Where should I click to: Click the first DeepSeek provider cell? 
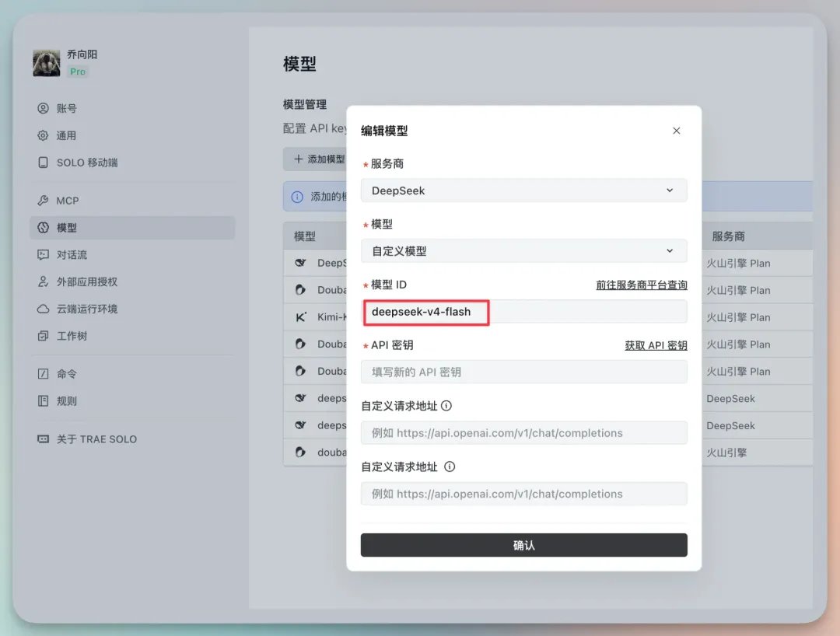tap(730, 398)
